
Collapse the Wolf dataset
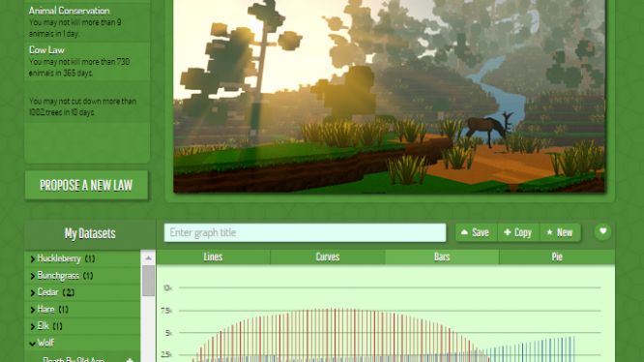click(82, 343)
